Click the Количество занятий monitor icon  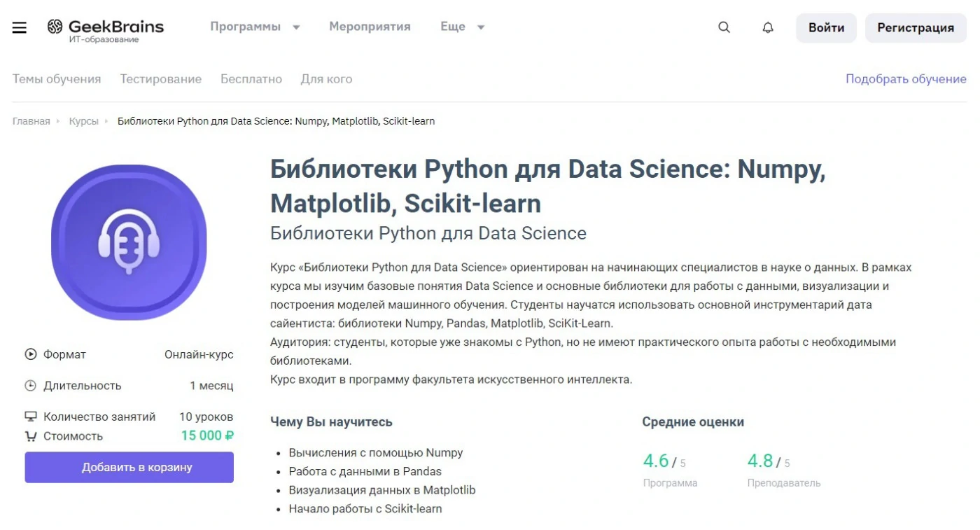(31, 417)
